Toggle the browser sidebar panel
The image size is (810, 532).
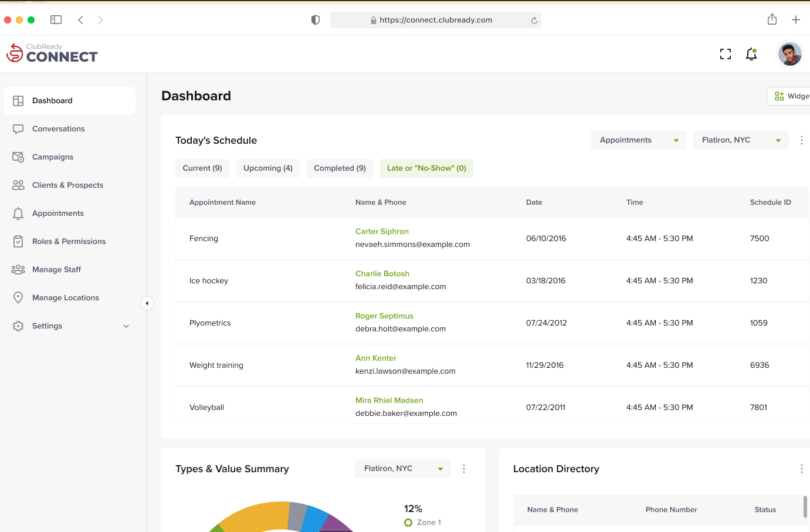56,20
